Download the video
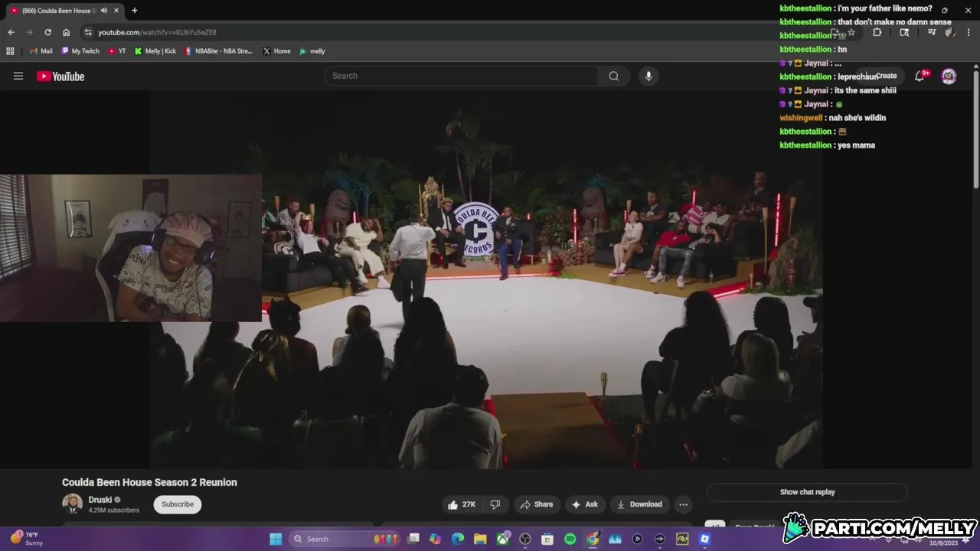The width and height of the screenshot is (980, 551). [639, 504]
